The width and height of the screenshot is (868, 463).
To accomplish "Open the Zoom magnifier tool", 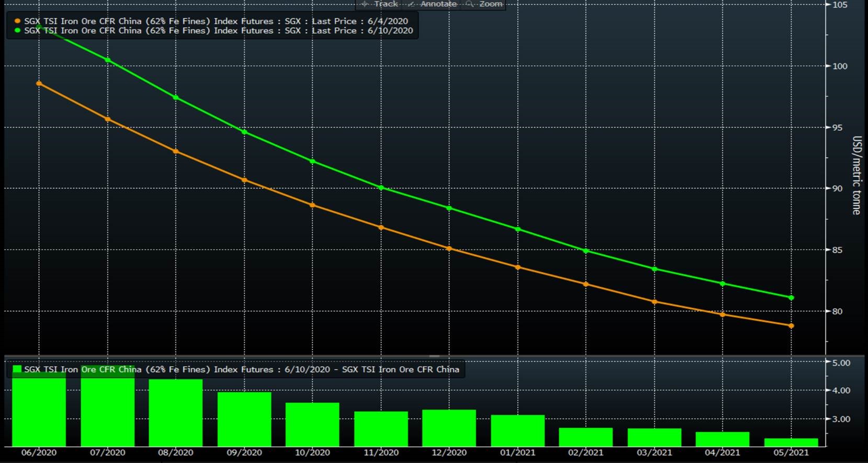I will coord(484,4).
